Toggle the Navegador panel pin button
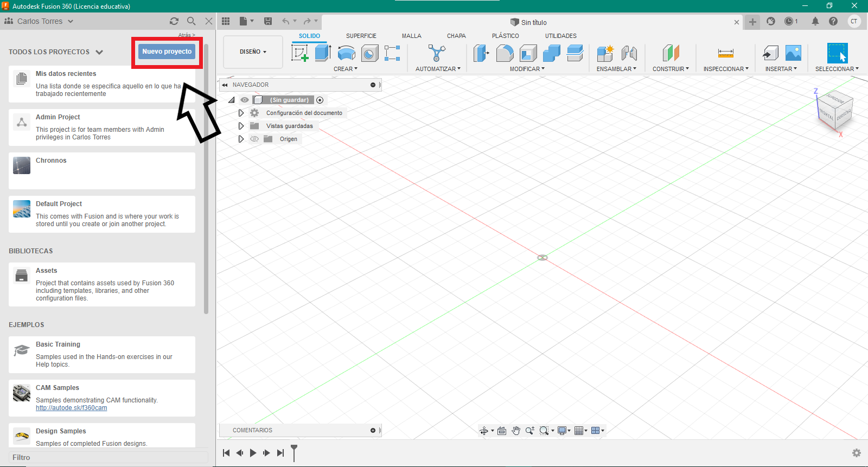Screen dimensions: 868x467 click(x=373, y=85)
